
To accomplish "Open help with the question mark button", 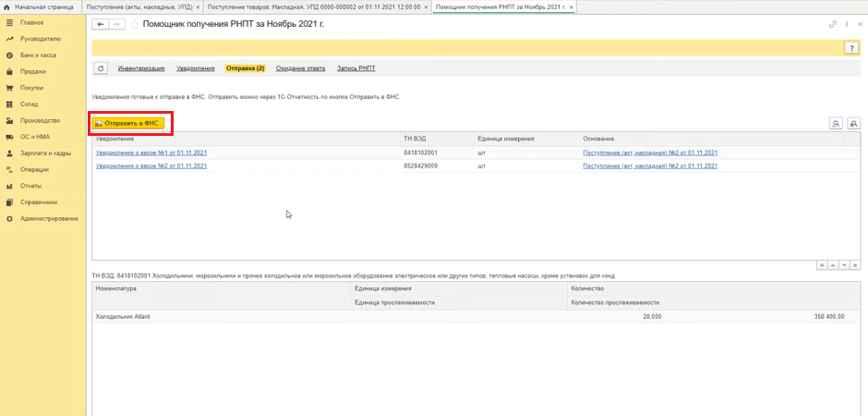I will point(852,48).
